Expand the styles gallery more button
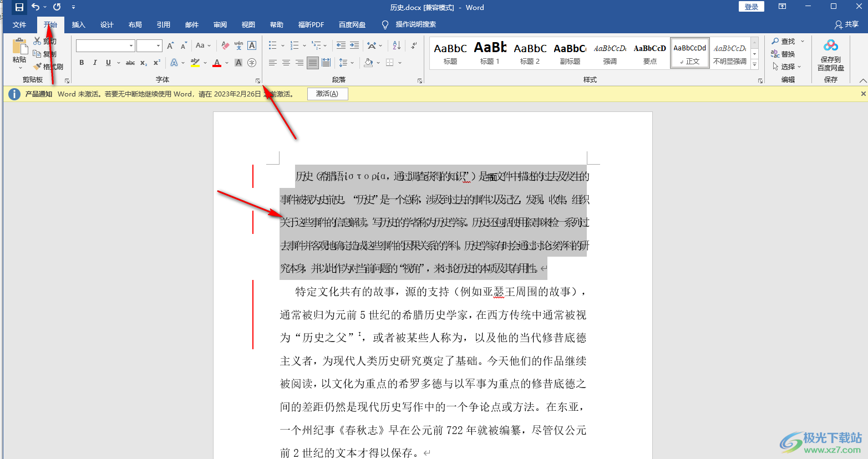Viewport: 868px width, 459px height. click(x=754, y=65)
